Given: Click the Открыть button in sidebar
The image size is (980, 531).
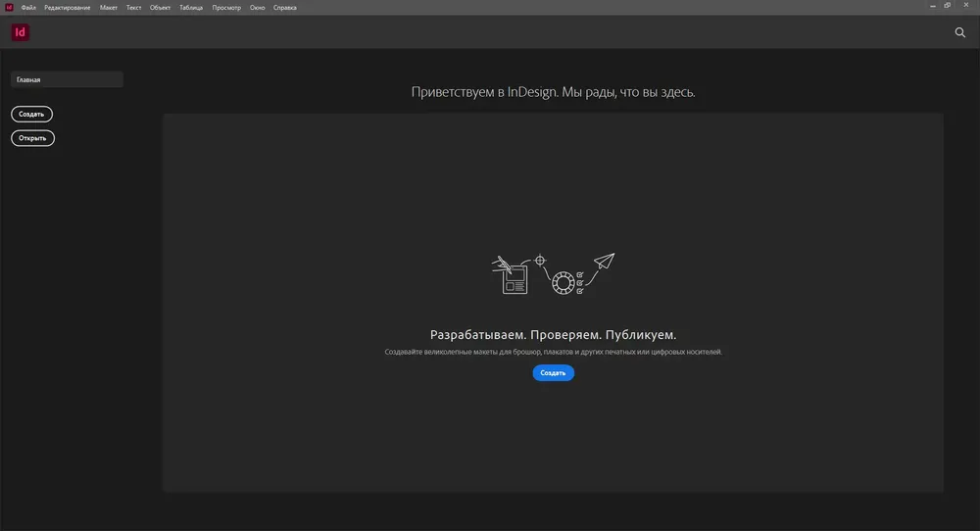Looking at the screenshot, I should coord(32,138).
